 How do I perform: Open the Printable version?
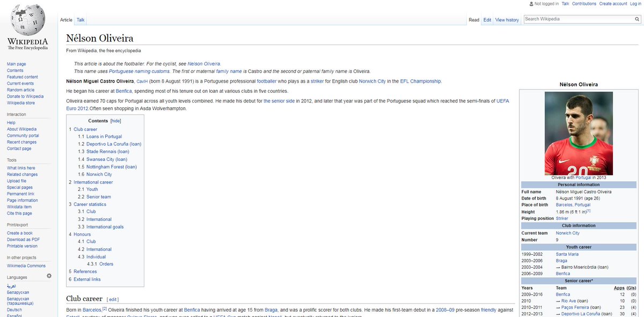22,246
